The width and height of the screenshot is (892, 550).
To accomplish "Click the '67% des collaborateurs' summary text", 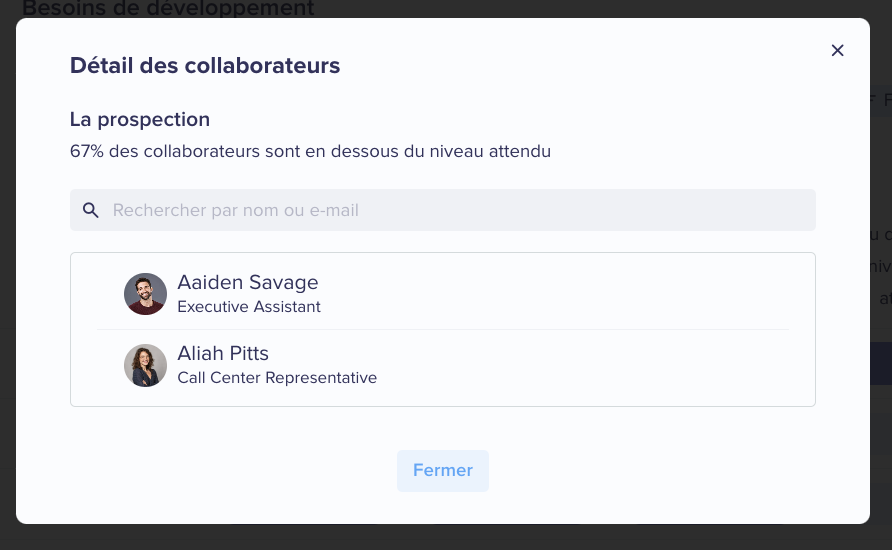I will 310,151.
